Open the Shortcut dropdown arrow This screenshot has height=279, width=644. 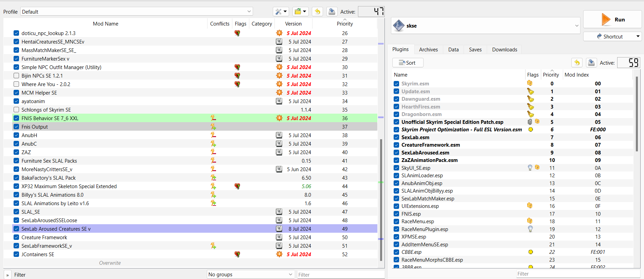pyautogui.click(x=638, y=36)
